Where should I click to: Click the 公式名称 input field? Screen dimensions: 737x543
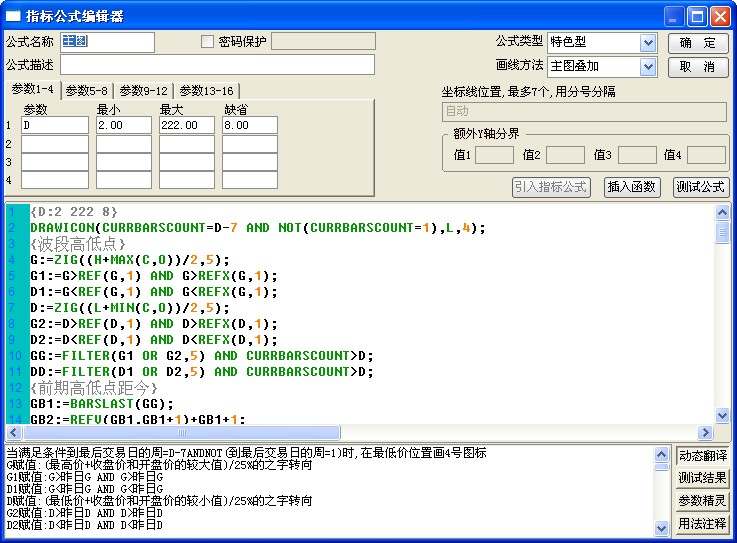107,42
